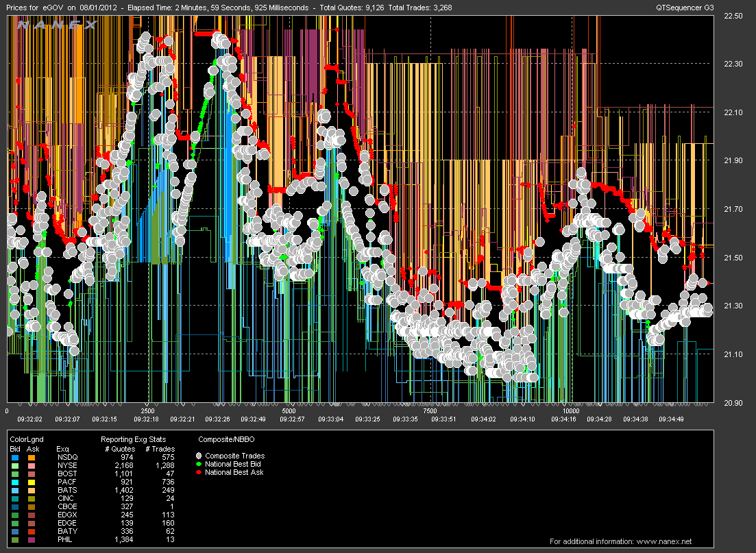Choose the EDGX ask color swatch
This screenshot has width=756, height=553.
[x=32, y=515]
